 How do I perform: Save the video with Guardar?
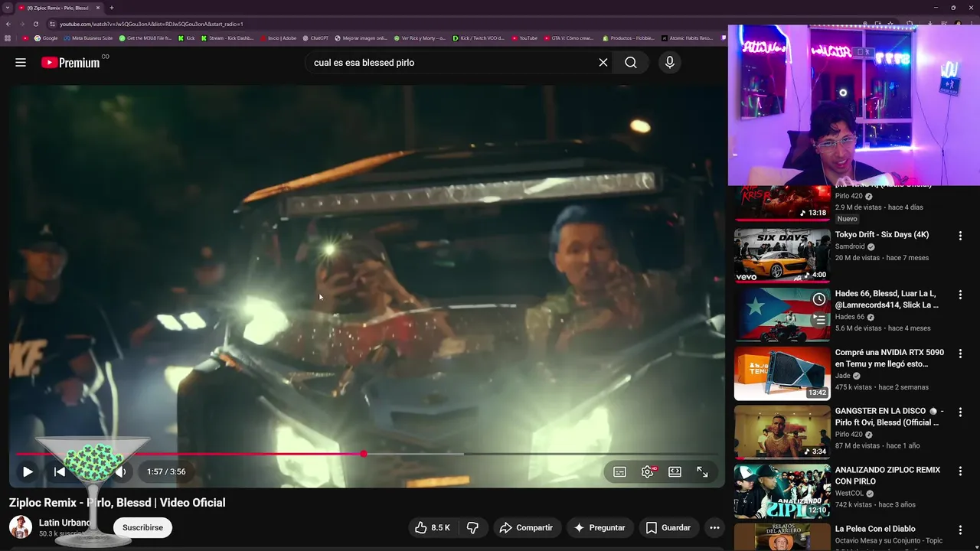(668, 527)
